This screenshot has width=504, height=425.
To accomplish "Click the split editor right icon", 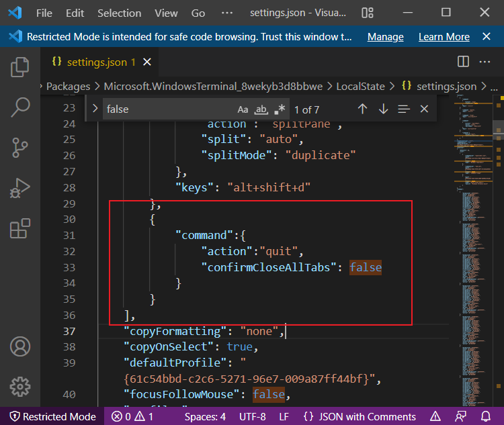I will pos(463,62).
